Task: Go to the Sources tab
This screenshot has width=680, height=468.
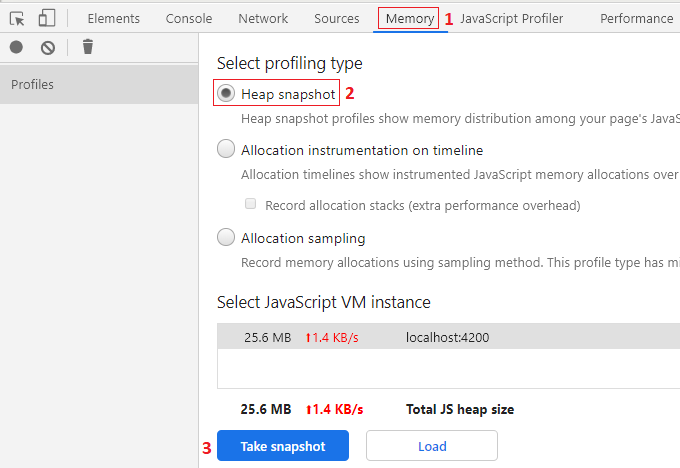Action: coord(337,19)
